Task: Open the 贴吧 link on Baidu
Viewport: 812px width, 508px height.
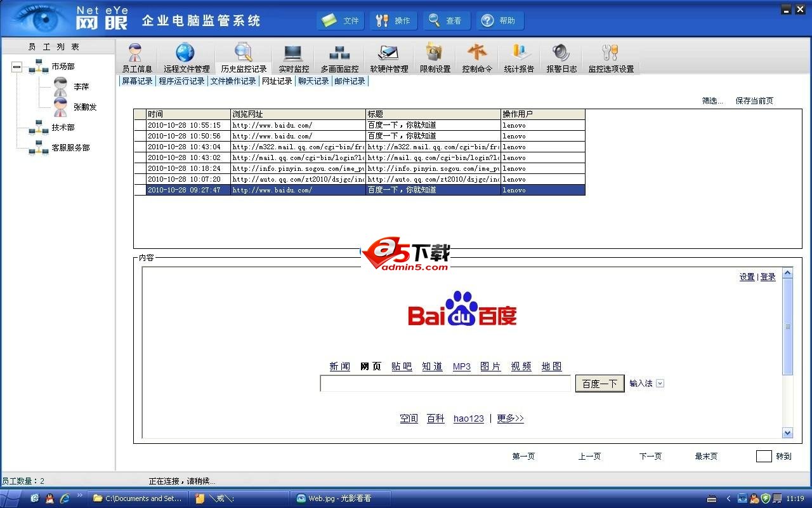Action: pos(402,366)
